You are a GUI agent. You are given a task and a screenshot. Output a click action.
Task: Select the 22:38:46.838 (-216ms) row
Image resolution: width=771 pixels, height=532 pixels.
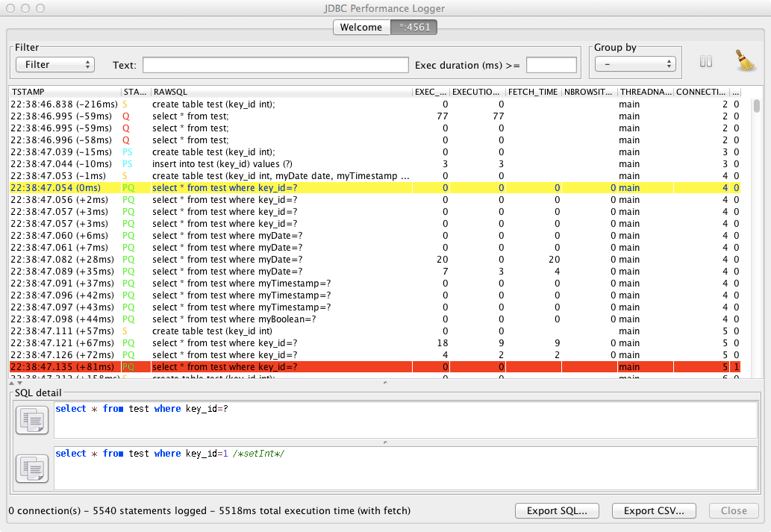375,104
